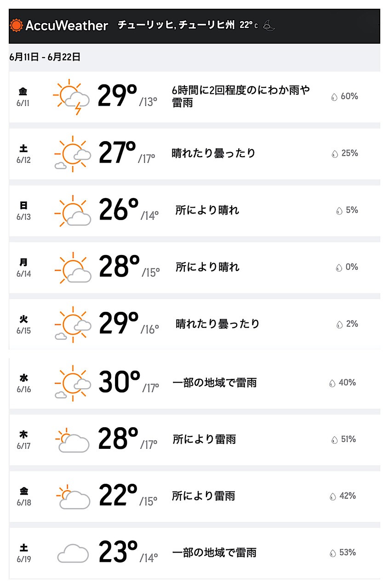Click the thunderstorm icon for 6/11
This screenshot has height=588, width=389.
point(71,97)
